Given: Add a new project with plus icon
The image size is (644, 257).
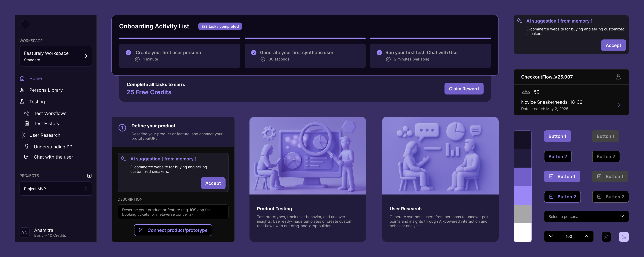Looking at the screenshot, I should (x=89, y=175).
